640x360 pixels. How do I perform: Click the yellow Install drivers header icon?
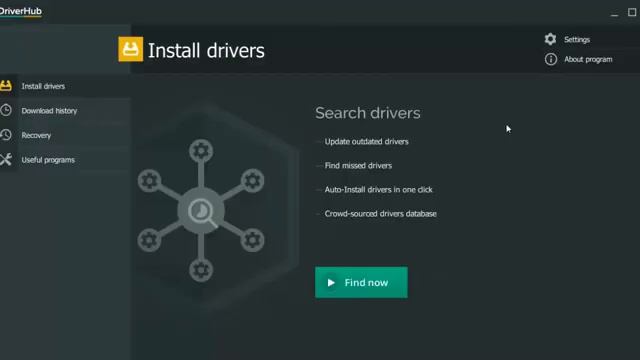(131, 49)
